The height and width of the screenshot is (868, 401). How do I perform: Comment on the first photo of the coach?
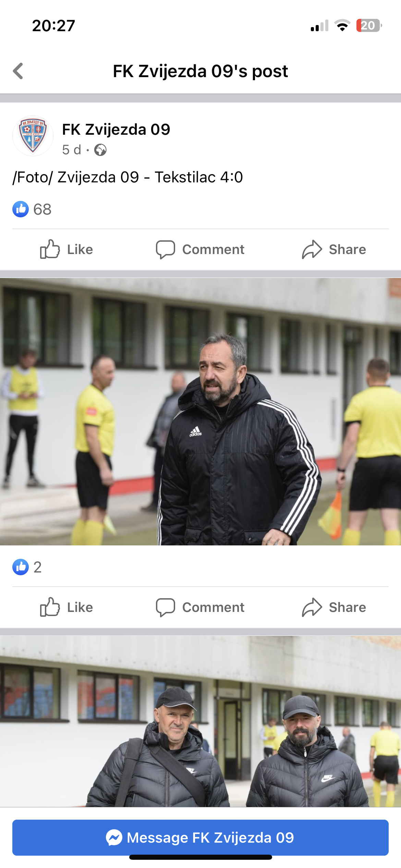200,607
